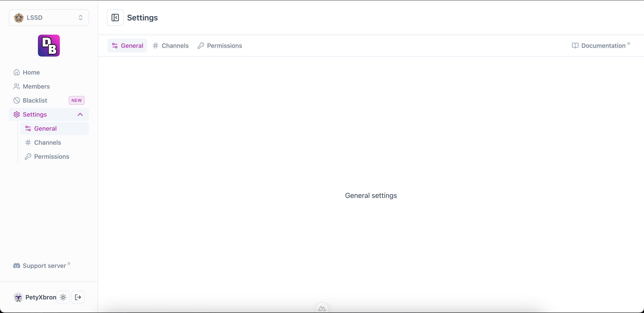This screenshot has height=313, width=644.
Task: Click the Settings page heading
Action: pos(142,18)
